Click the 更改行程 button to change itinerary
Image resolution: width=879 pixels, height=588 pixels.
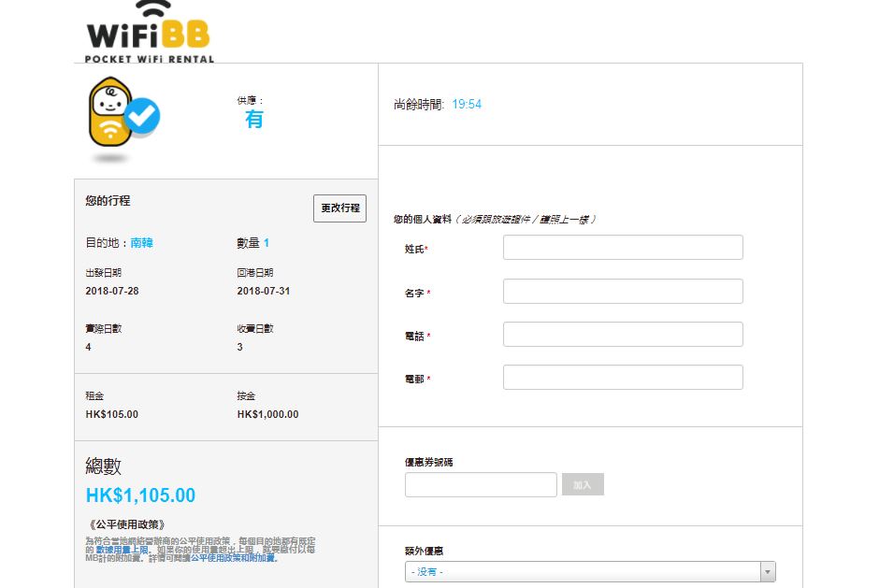(x=339, y=208)
